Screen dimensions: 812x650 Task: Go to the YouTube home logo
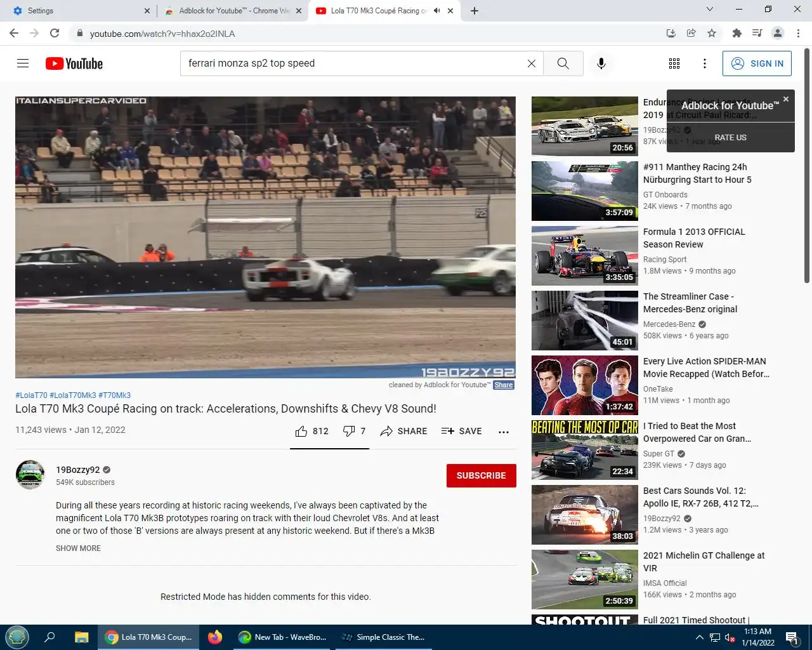(x=74, y=63)
